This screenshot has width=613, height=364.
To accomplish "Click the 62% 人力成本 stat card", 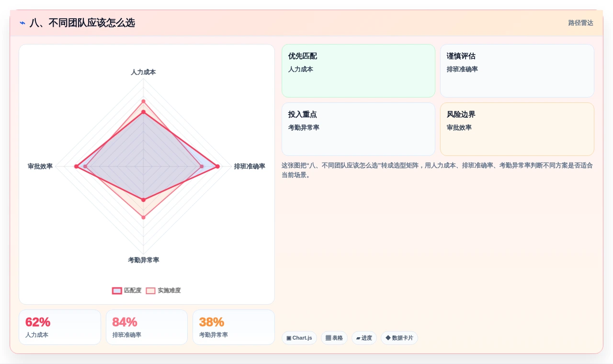I will point(60,327).
